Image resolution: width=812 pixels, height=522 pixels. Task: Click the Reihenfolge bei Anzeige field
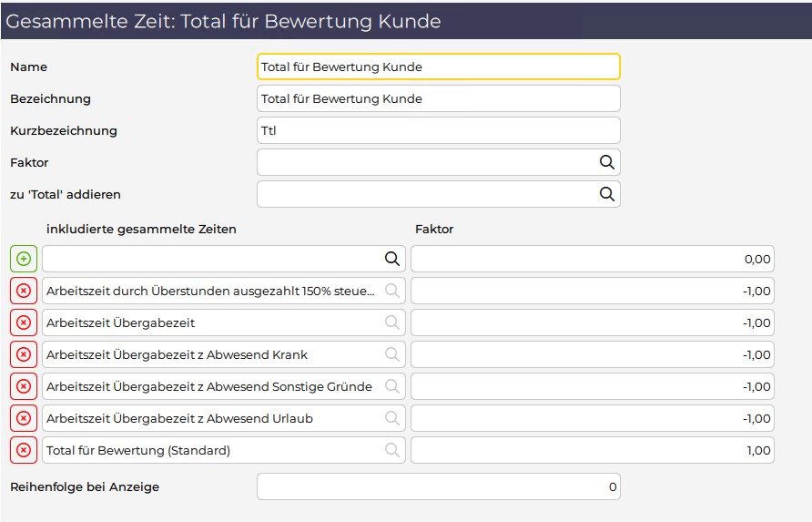pos(439,486)
